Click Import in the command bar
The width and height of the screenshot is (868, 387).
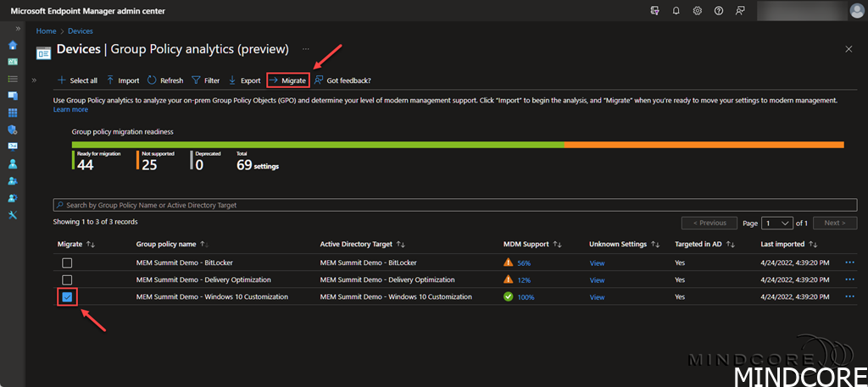123,80
